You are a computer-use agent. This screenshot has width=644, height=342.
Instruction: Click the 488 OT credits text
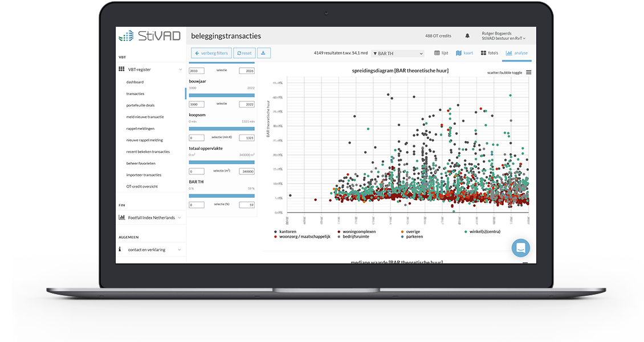click(x=438, y=36)
